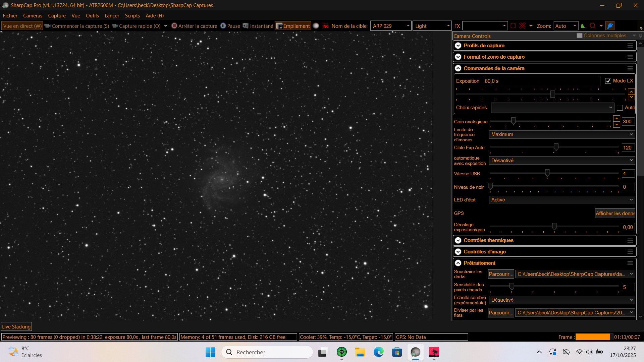The image size is (644, 362).
Task: Open the Limite de fréquence d'images dropdown
Action: [x=562, y=134]
